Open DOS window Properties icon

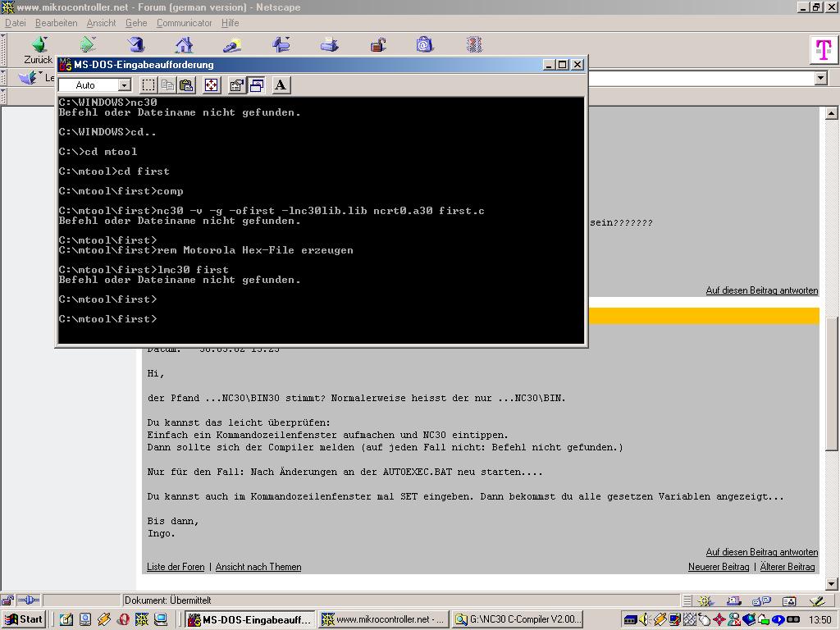pos(237,85)
